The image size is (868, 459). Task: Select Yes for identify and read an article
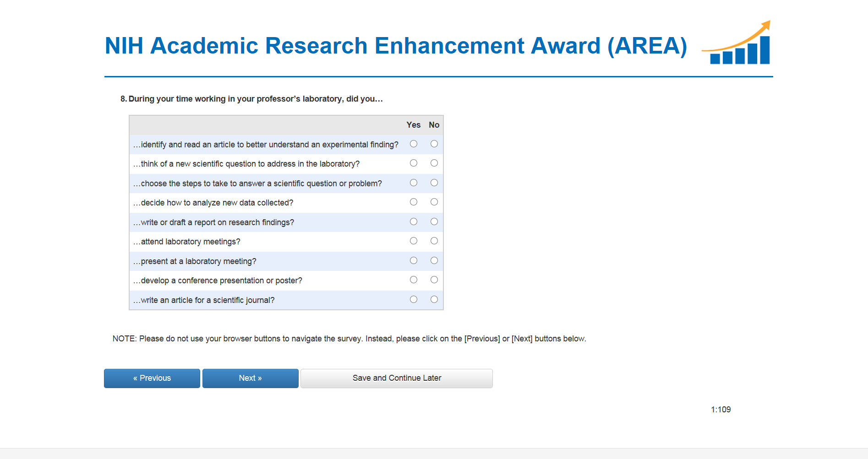pos(414,144)
